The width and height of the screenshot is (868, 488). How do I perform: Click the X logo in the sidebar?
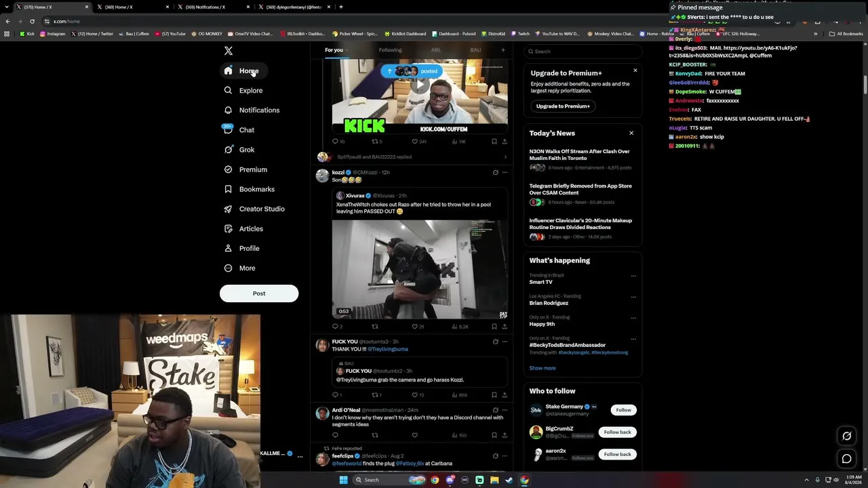pos(229,51)
